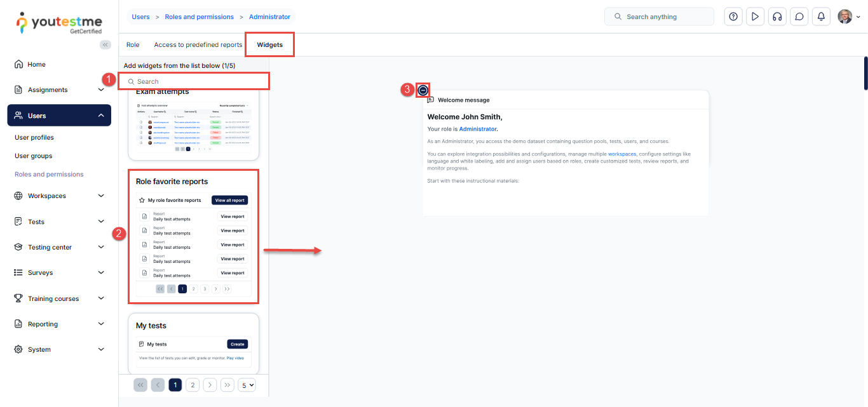The width and height of the screenshot is (868, 407).
Task: Click the help question mark icon
Action: 733,17
